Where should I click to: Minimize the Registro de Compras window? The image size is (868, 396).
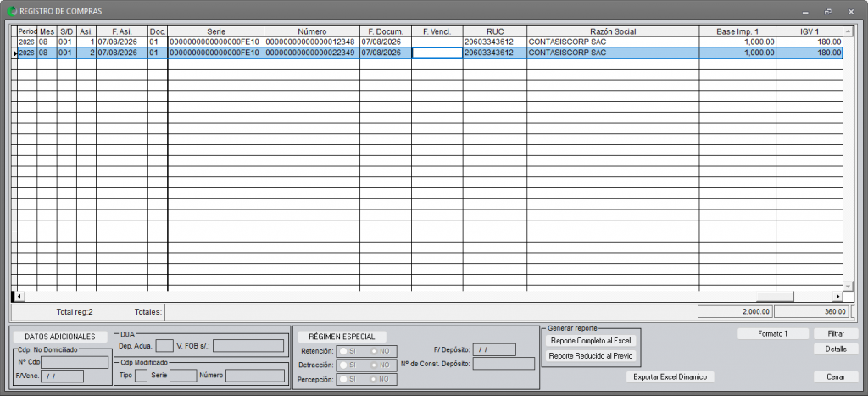[805, 12]
